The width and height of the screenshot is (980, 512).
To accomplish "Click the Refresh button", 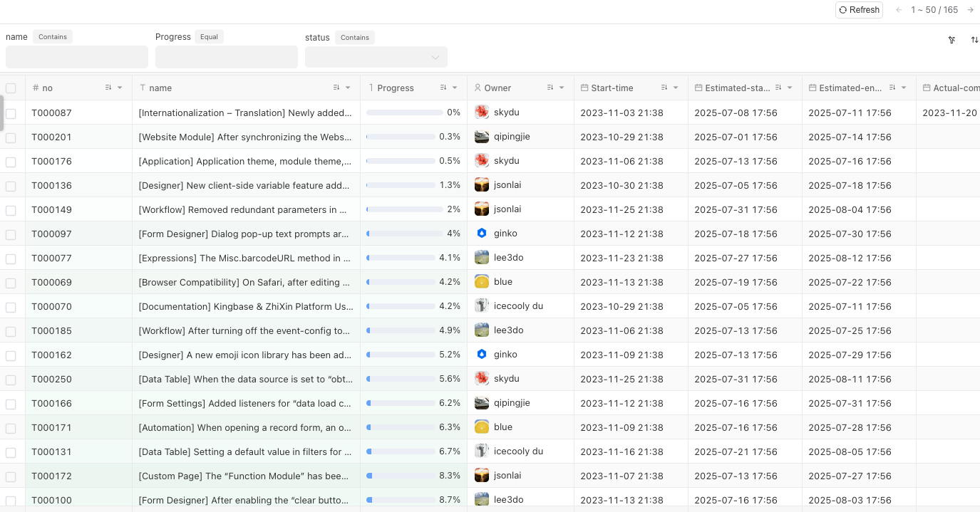I will (859, 10).
